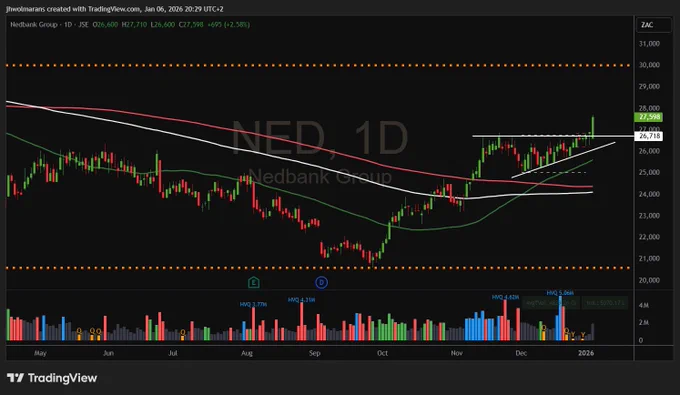Click the HVQ 4.62M volume label
This screenshot has height=395, width=680.
click(505, 297)
